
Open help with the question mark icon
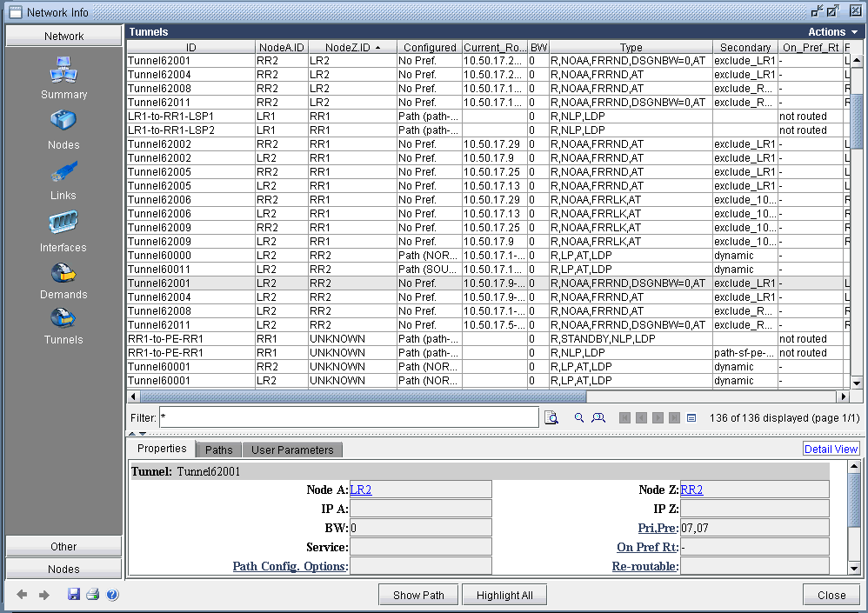(112, 595)
